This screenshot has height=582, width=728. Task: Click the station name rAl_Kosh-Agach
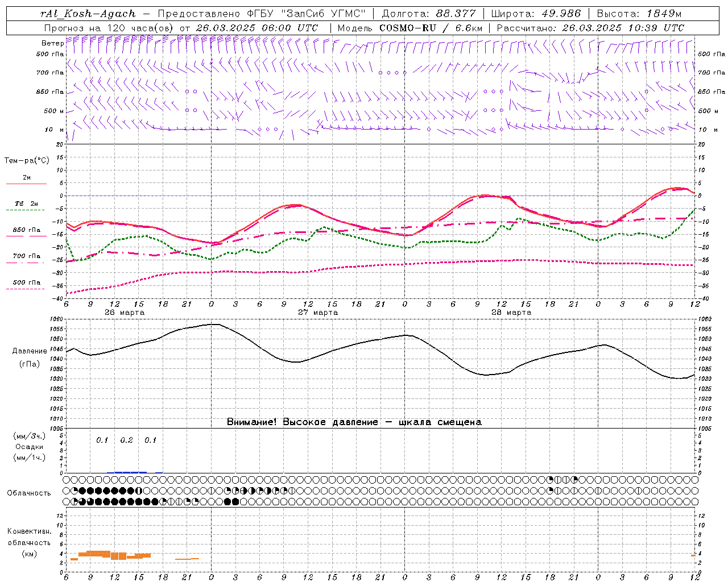88,14
